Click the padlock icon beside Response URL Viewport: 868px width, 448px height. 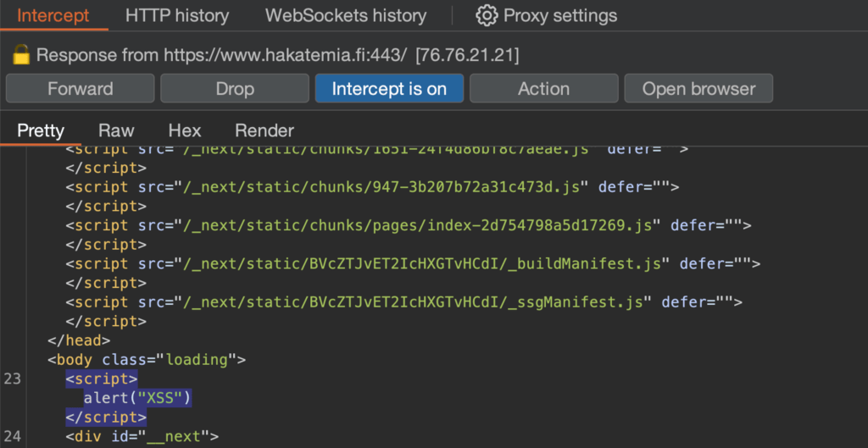[x=21, y=56]
